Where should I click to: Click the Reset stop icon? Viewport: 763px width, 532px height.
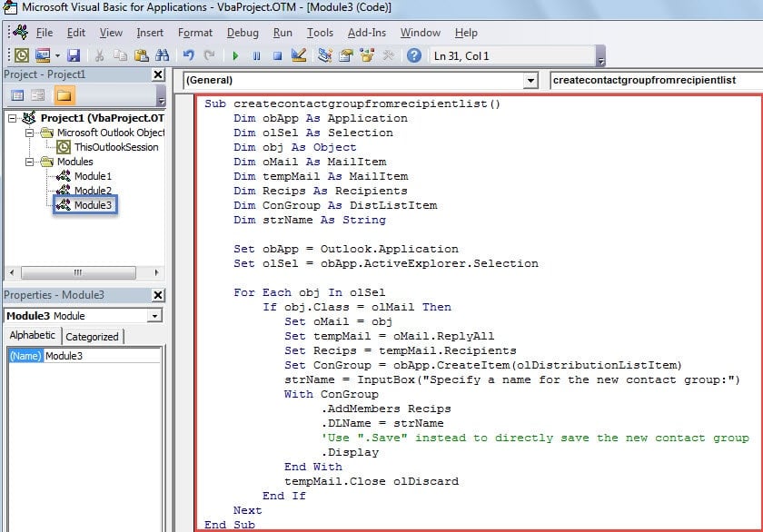coord(277,56)
